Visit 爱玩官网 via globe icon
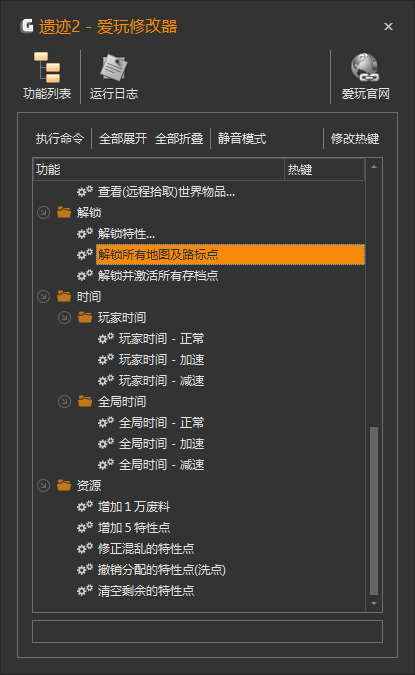Image resolution: width=415 pixels, height=675 pixels. [365, 68]
